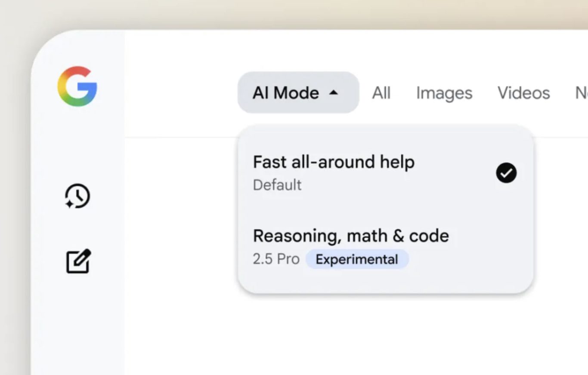Open AI Mode history clock icon

[78, 197]
